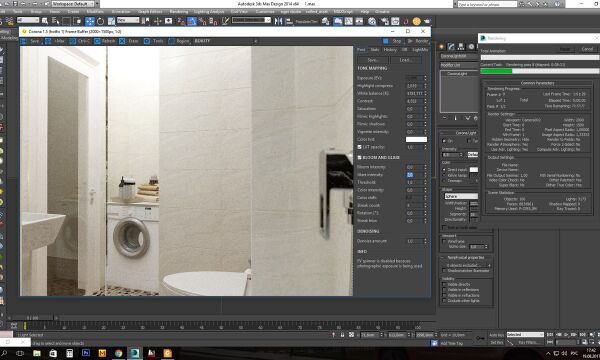Click Save button in Post tab
600x360 pixels.
tap(373, 60)
